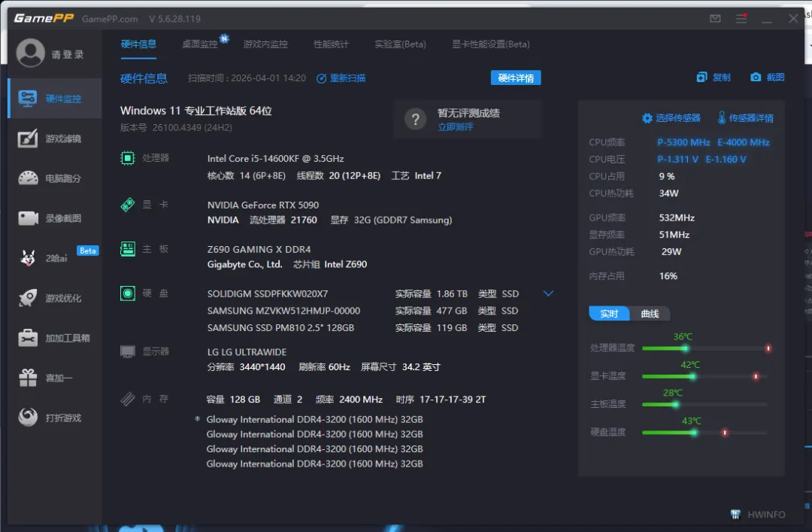The width and height of the screenshot is (812, 532).
Task: Open the 硬件监控 sidebar icon
Action: point(28,98)
